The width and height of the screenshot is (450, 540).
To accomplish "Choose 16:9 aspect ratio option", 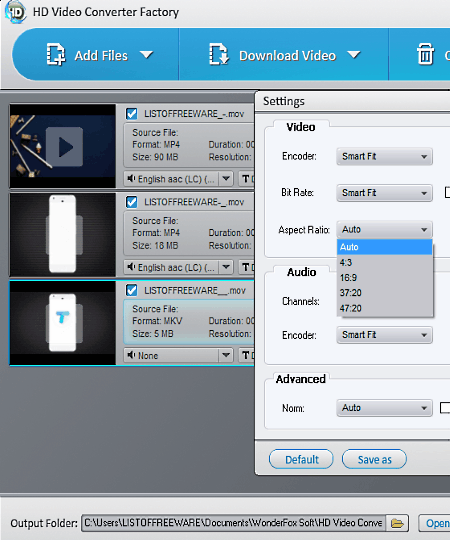I will 384,278.
